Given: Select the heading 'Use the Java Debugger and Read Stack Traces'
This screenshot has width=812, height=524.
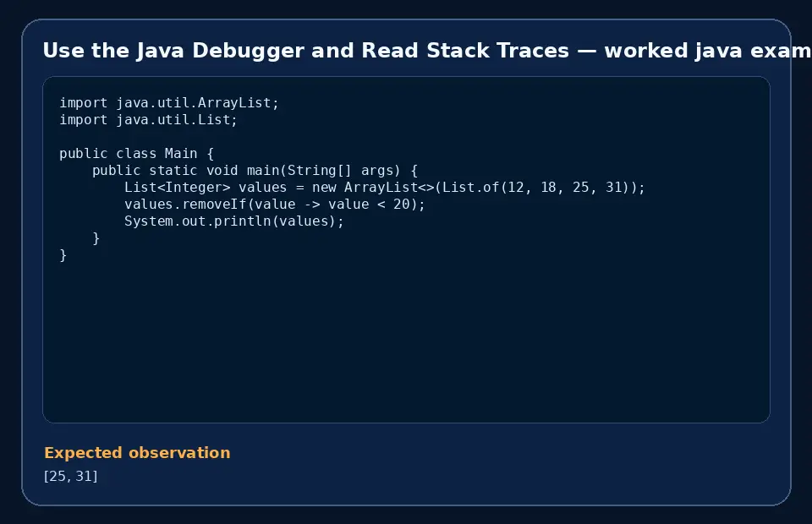Looking at the screenshot, I should (305, 51).
